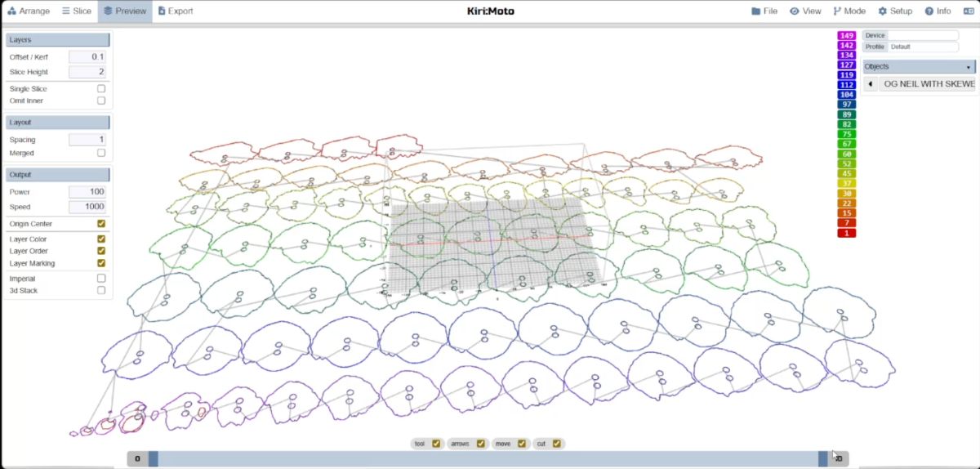Open the Mode menu
Screen dimensions: 980x469
tap(849, 11)
